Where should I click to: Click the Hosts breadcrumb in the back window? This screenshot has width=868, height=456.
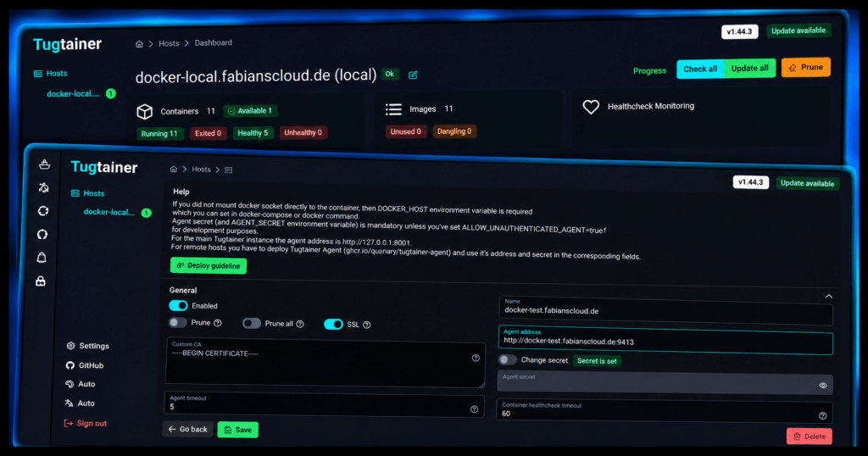click(x=169, y=43)
